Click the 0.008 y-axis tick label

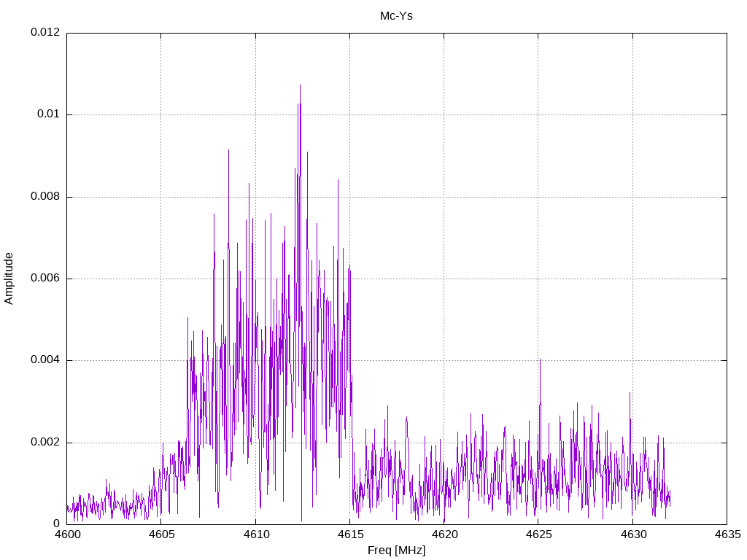pyautogui.click(x=46, y=196)
